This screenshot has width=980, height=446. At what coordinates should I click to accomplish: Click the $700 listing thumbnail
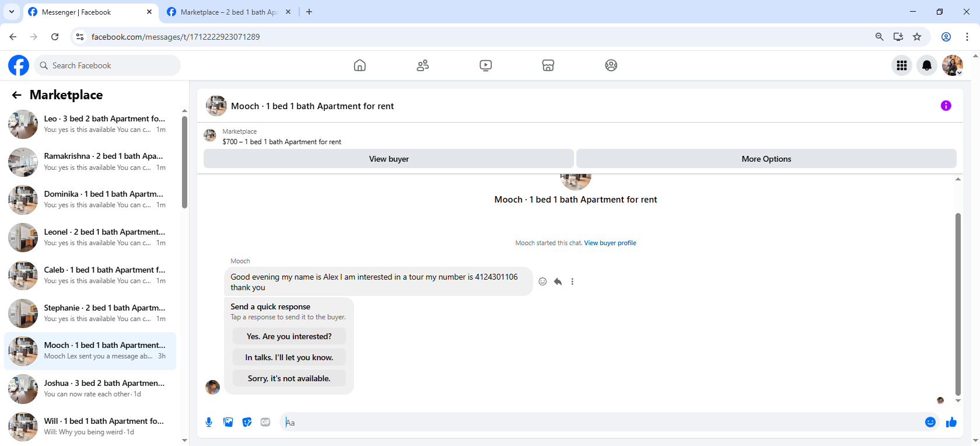click(x=210, y=135)
